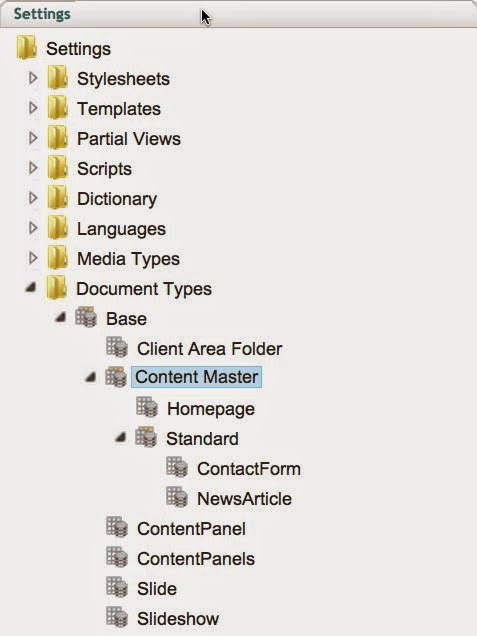Collapse the Standard document type
The image size is (477, 636).
click(120, 437)
